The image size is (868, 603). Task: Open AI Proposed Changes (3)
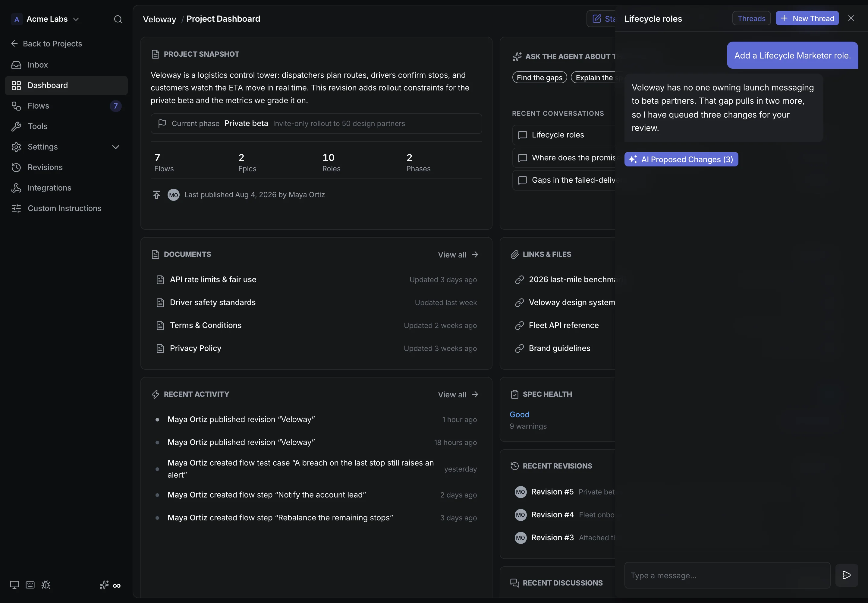[681, 159]
